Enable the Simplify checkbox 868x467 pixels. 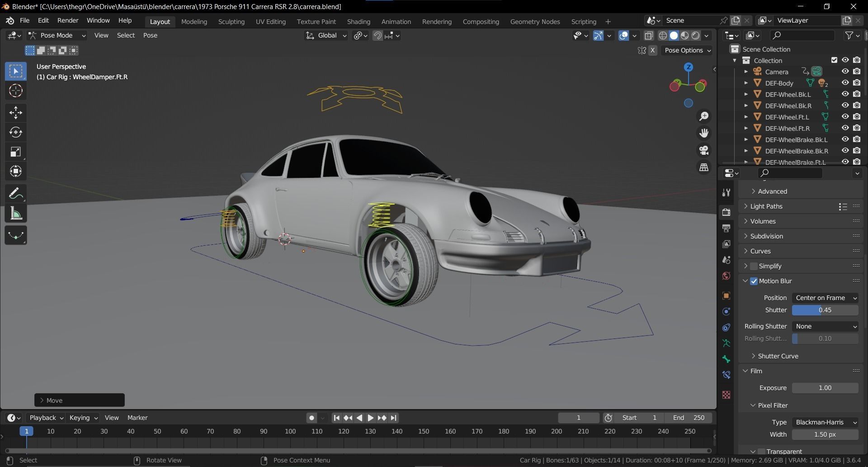[x=754, y=266]
